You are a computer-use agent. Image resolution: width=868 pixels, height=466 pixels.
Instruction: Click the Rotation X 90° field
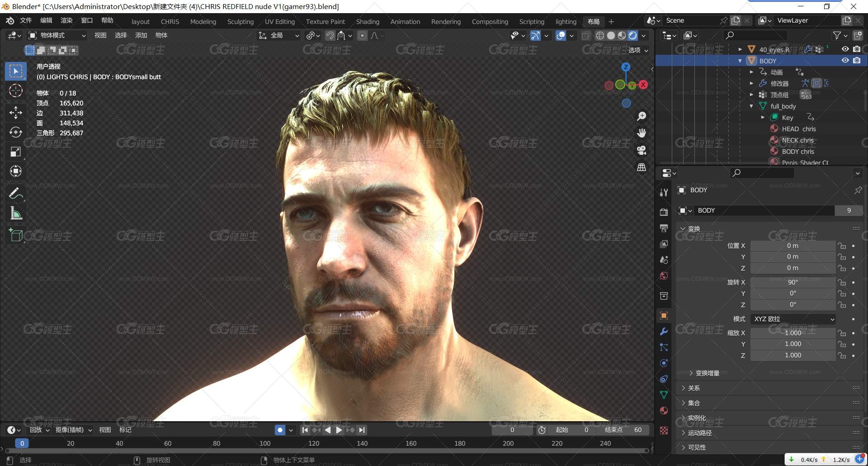point(793,282)
